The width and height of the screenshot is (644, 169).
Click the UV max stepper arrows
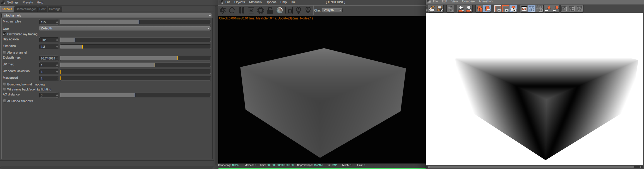(x=57, y=65)
